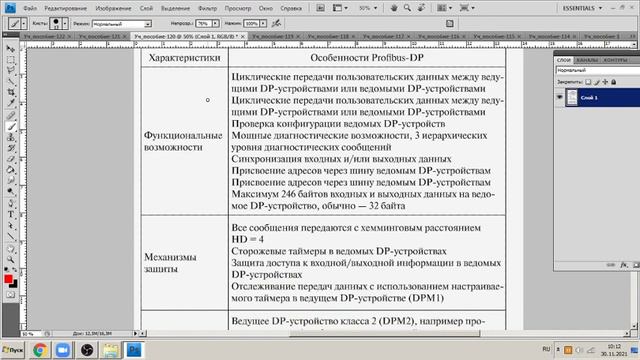Select the Clone Stamp tool
This screenshot has height=360, width=640.
tap(11, 138)
